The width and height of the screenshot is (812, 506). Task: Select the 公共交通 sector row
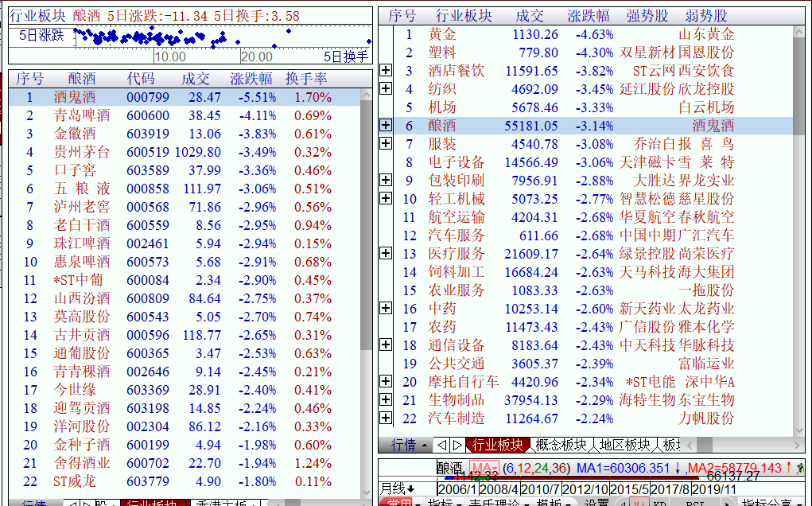tap(593, 364)
